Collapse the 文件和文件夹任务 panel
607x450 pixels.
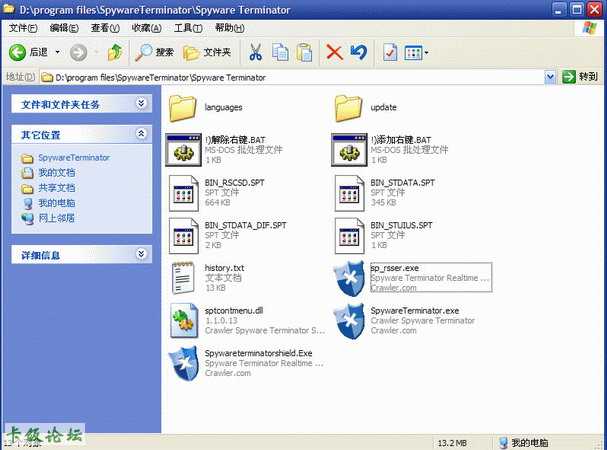141,103
